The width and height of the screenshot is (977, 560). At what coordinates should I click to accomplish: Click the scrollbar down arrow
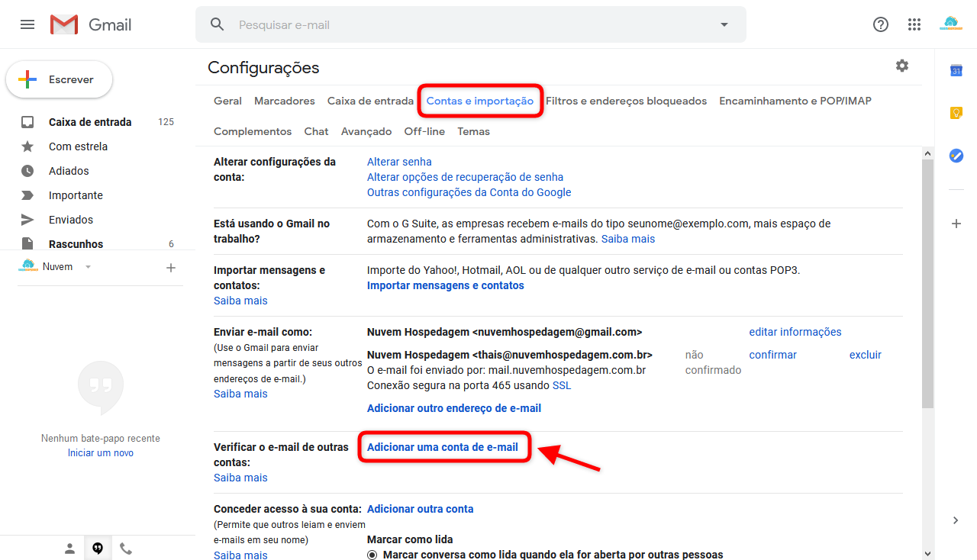927,554
